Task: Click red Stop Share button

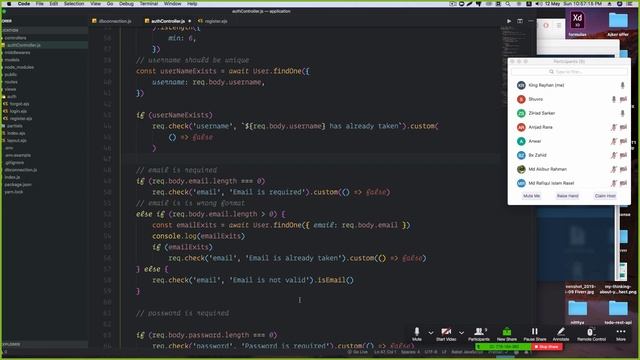Action: pyautogui.click(x=547, y=347)
